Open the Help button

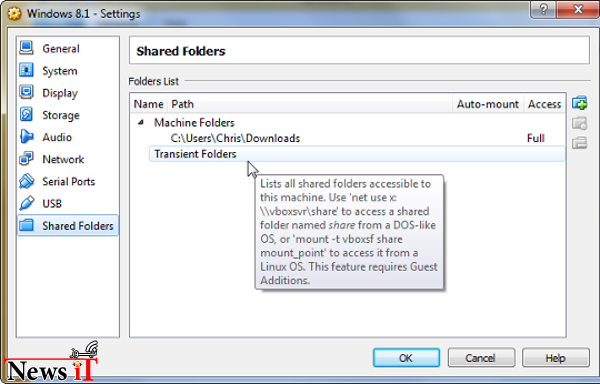click(556, 358)
